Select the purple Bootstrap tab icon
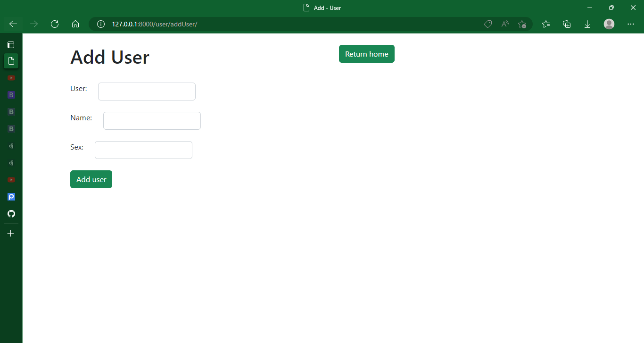The width and height of the screenshot is (644, 343). click(11, 95)
